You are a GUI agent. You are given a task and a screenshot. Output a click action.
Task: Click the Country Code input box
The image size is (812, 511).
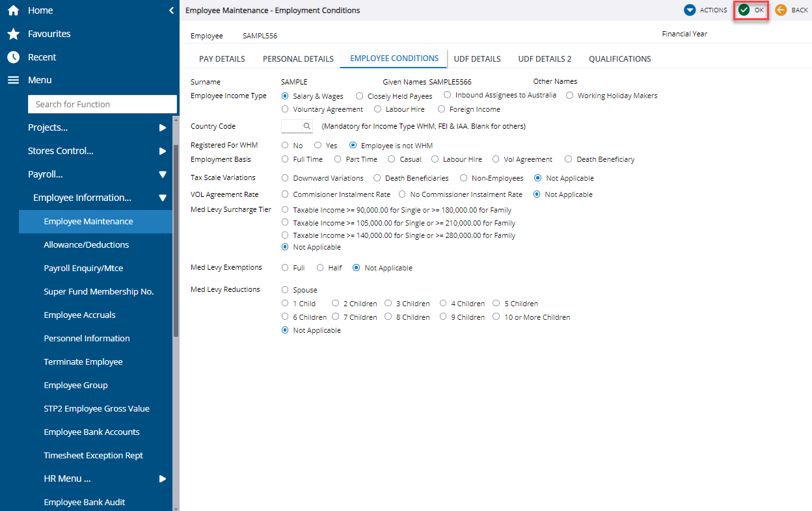click(x=291, y=126)
